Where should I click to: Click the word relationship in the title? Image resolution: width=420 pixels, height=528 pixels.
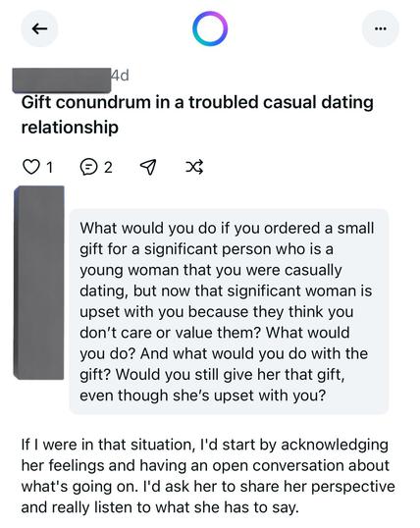(x=70, y=128)
